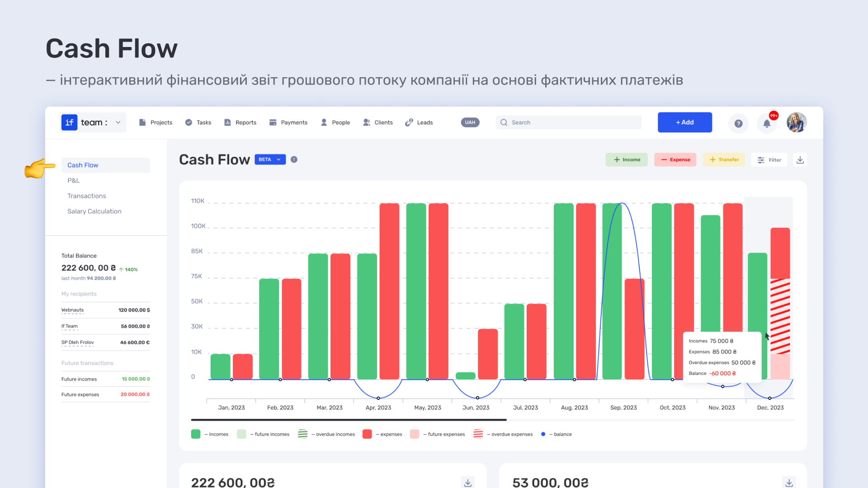Select Transactions in the sidebar
Image resolution: width=868 pixels, height=488 pixels.
(x=87, y=196)
